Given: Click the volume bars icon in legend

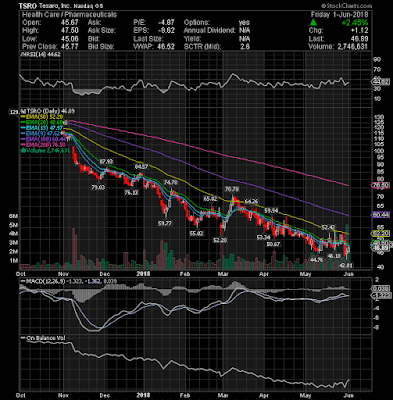Looking at the screenshot, I should click(23, 150).
